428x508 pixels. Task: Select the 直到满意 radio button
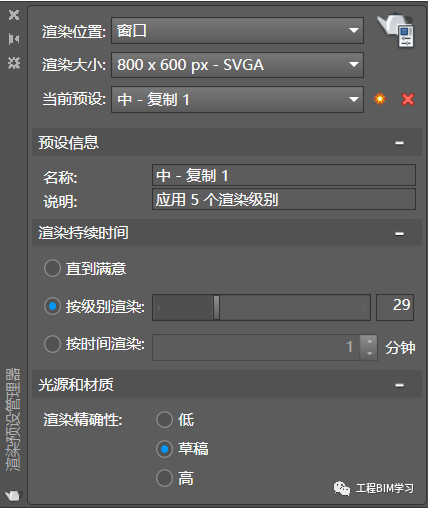coord(52,268)
